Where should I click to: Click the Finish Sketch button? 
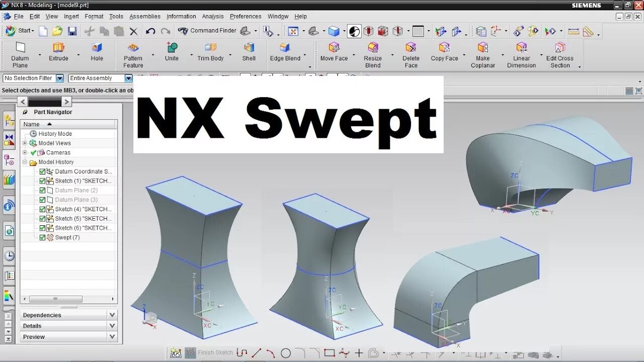(x=209, y=352)
